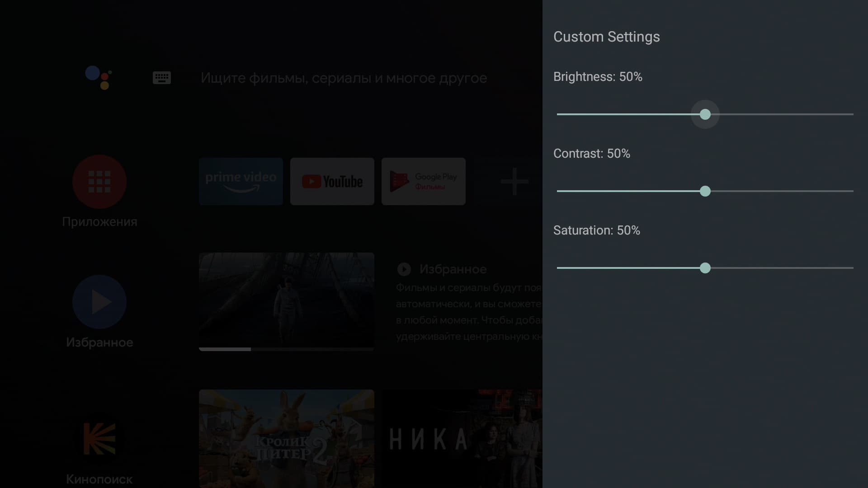Screen dimensions: 868x488
Task: Open the keyboard search icon
Action: (162, 78)
